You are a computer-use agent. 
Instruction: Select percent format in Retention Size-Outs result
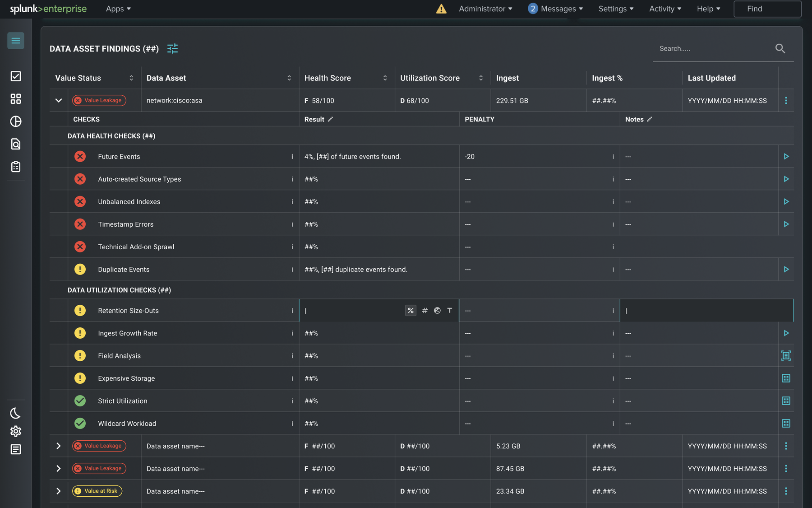411,310
